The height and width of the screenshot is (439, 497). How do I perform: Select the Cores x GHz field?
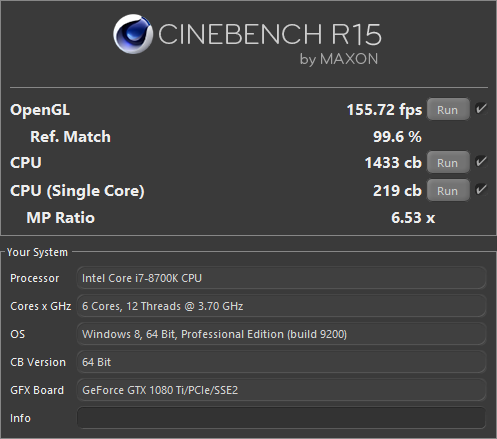pyautogui.click(x=281, y=306)
